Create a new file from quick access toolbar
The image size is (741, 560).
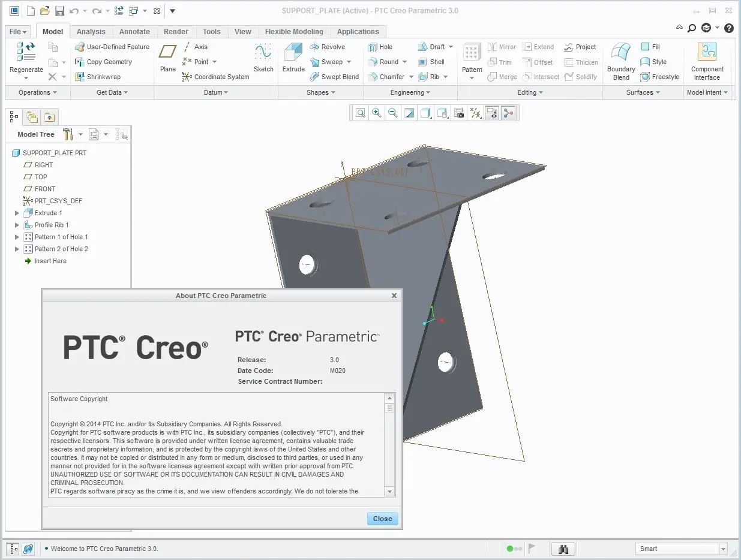[31, 11]
